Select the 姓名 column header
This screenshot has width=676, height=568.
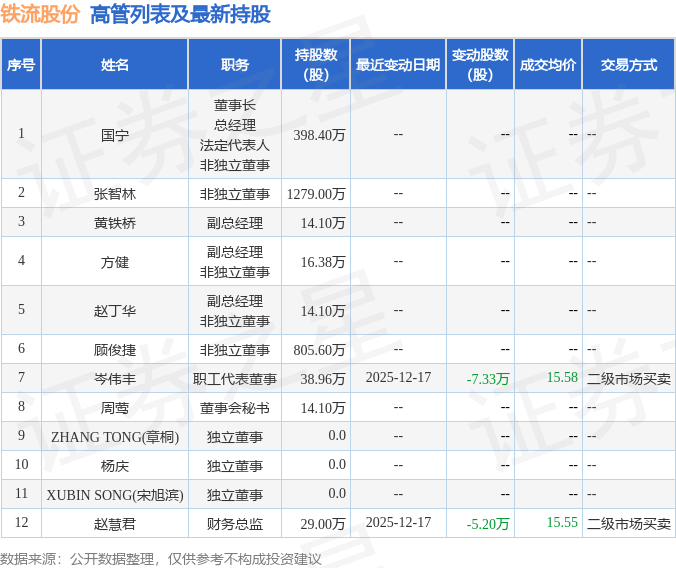tap(115, 65)
